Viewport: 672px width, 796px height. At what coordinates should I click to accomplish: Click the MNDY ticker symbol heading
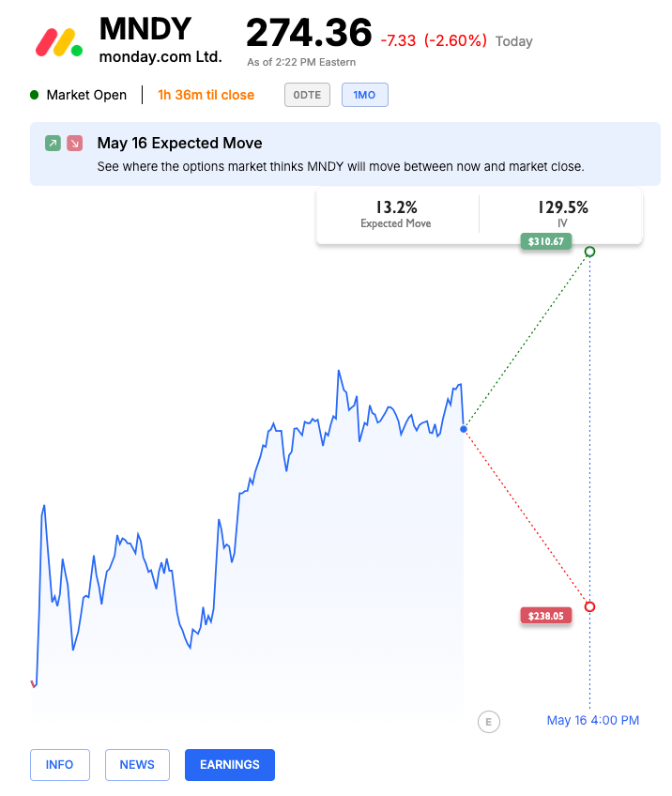(x=145, y=29)
